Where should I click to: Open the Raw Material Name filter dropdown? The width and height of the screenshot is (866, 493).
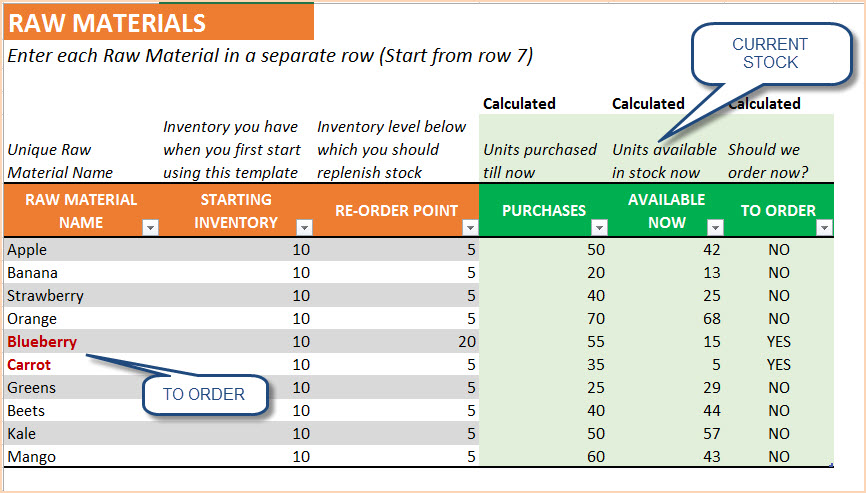150,227
